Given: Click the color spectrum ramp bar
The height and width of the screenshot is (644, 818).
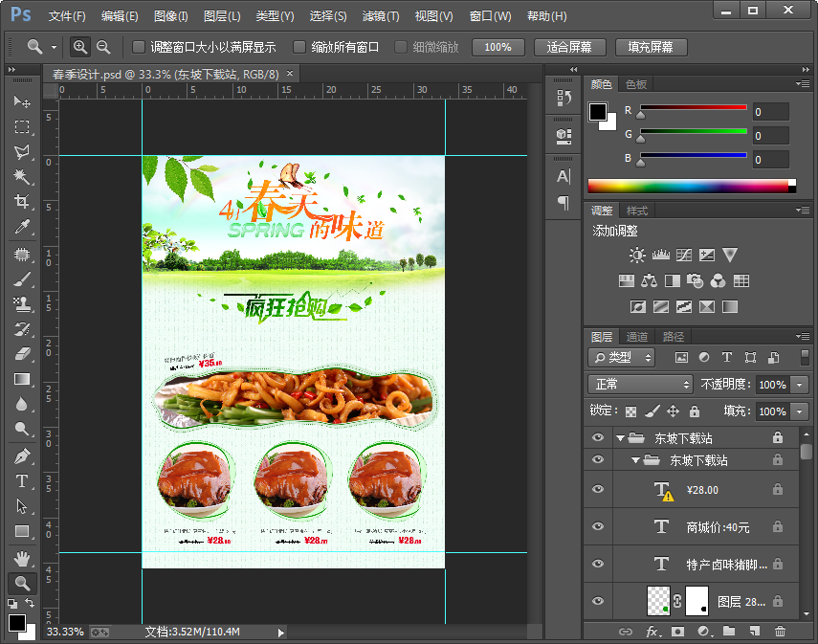Looking at the screenshot, I should click(691, 186).
